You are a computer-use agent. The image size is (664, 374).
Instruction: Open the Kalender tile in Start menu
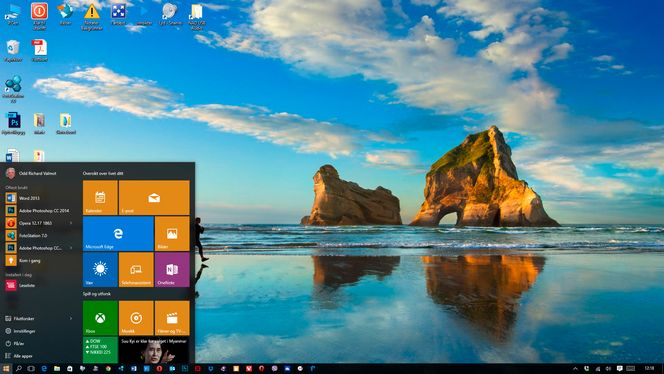pyautogui.click(x=100, y=197)
